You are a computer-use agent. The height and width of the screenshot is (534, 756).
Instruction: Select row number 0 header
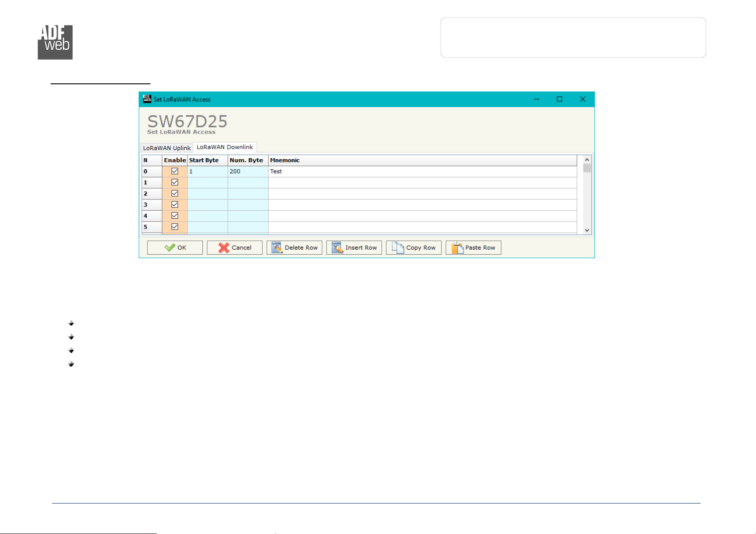152,171
